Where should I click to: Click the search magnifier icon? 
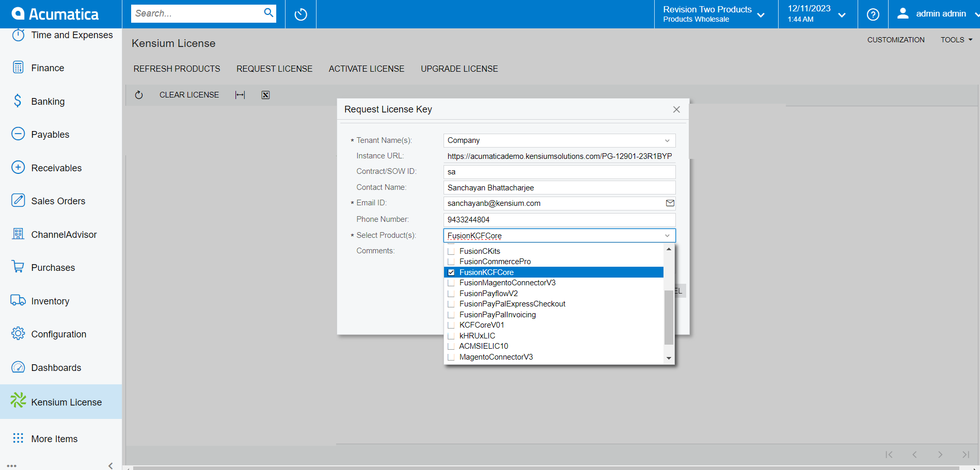(268, 13)
